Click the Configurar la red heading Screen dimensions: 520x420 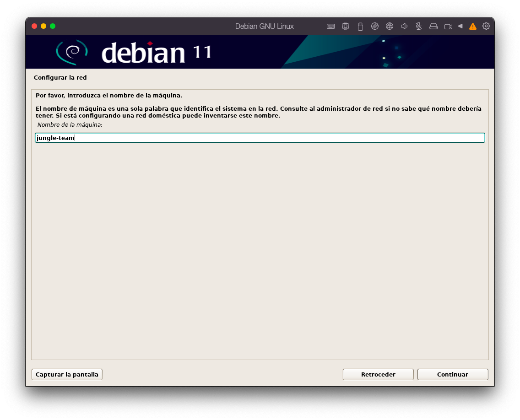[x=60, y=78]
